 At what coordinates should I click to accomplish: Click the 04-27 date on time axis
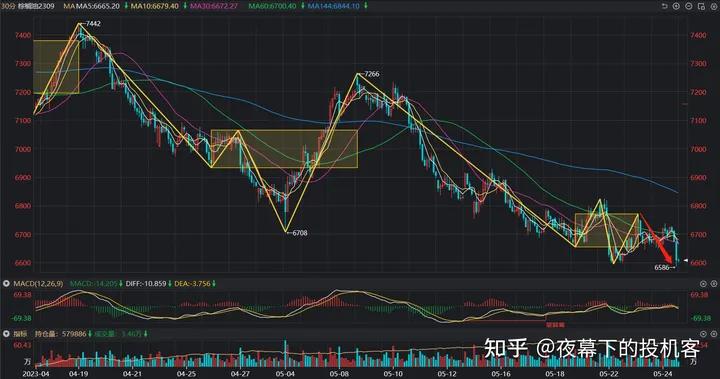[x=240, y=373]
